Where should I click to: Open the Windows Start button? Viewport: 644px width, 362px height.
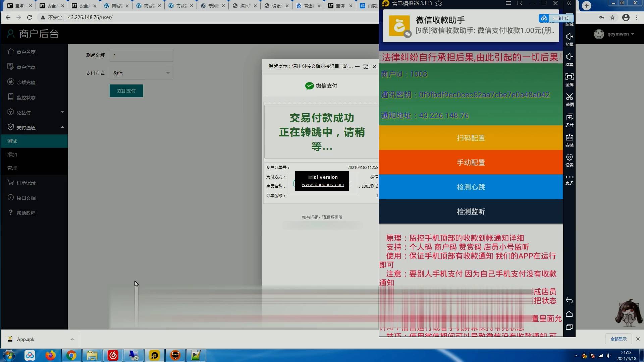pos(9,355)
